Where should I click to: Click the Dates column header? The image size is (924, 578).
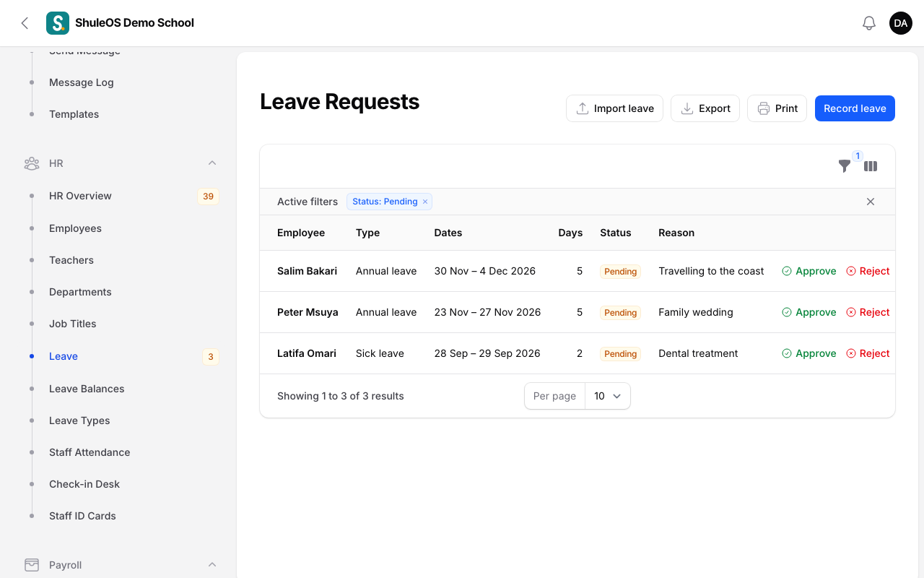[x=448, y=233]
